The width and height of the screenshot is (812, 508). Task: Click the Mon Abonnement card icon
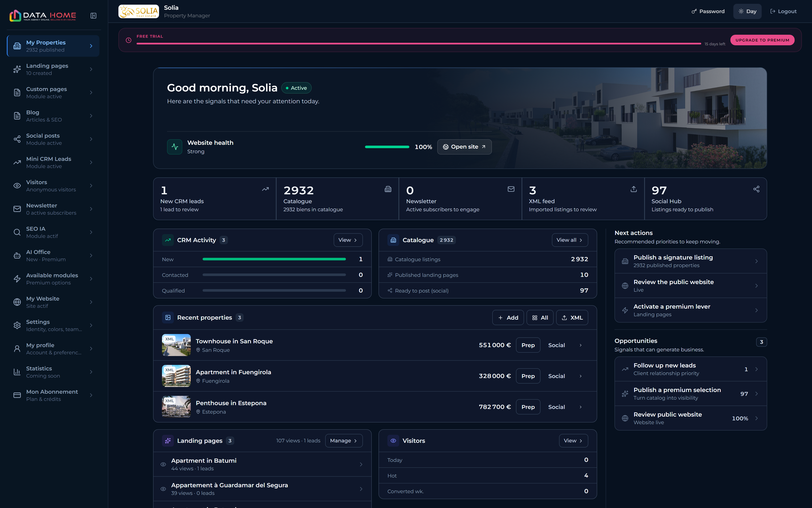[17, 395]
